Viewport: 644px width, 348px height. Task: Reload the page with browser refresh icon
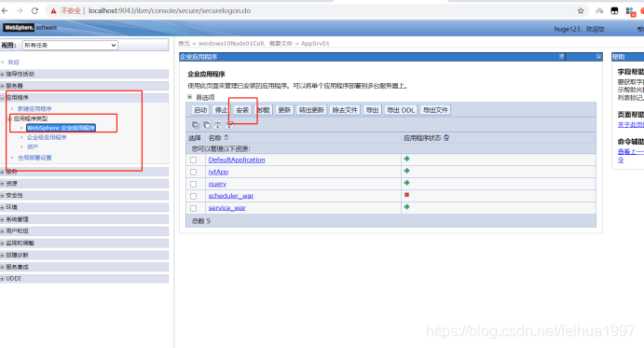tap(34, 10)
